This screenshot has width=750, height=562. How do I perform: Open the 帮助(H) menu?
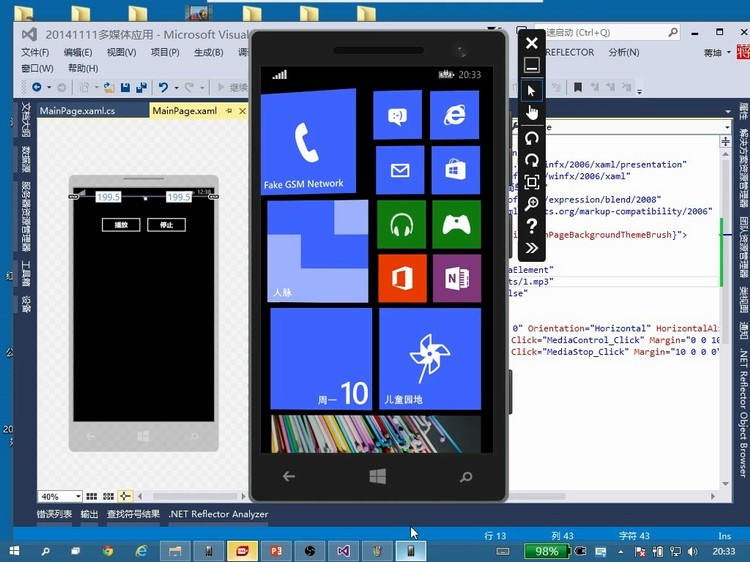pyautogui.click(x=83, y=68)
